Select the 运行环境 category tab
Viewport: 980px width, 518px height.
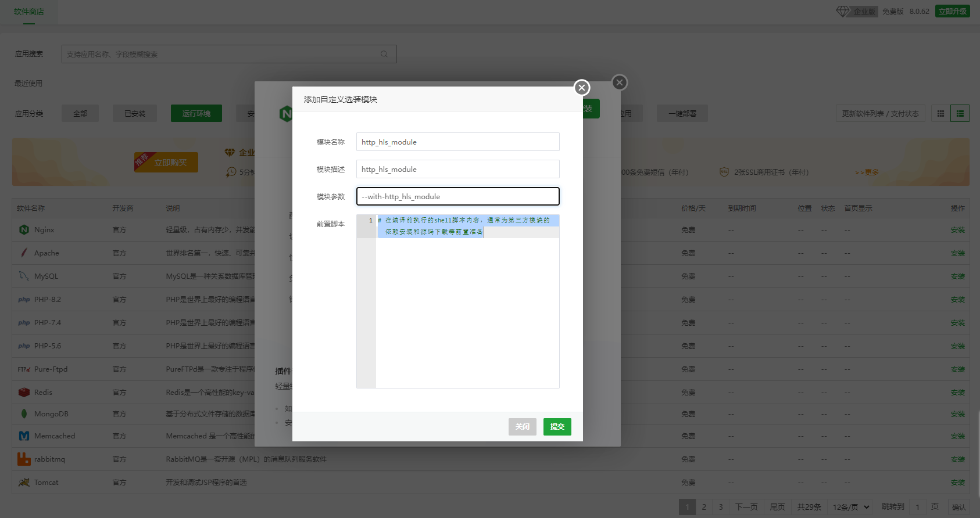coord(196,113)
